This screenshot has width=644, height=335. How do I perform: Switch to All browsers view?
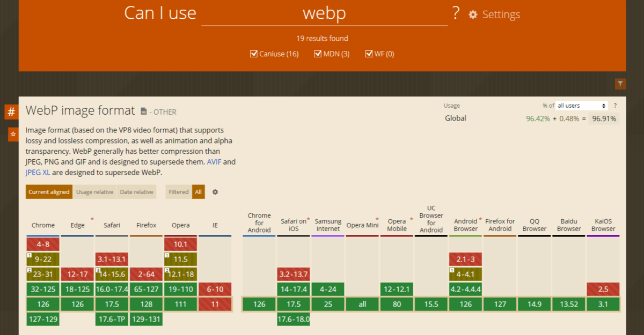[x=199, y=192]
